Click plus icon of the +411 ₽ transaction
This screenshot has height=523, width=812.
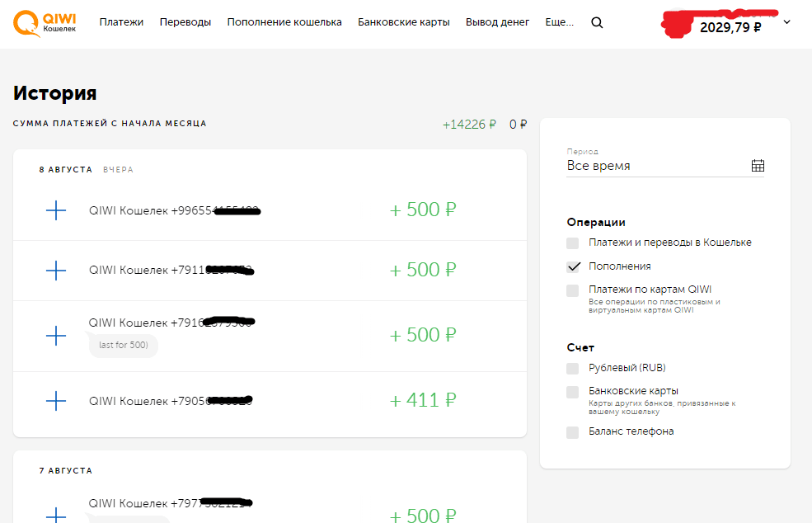point(55,402)
